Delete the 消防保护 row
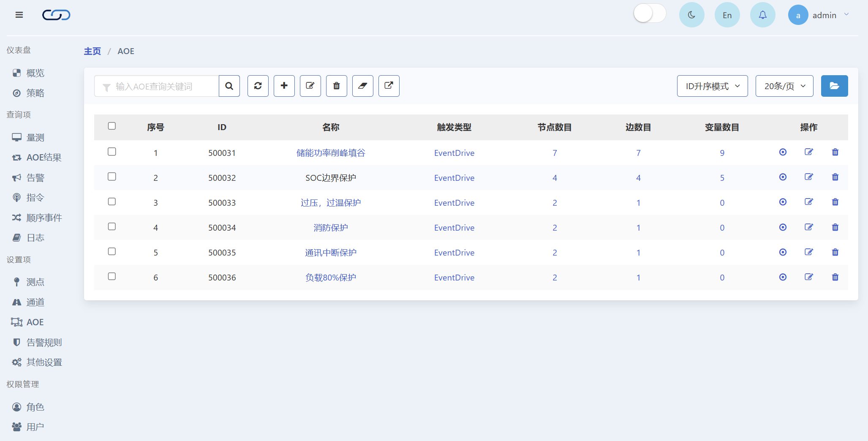The image size is (868, 441). pos(835,227)
